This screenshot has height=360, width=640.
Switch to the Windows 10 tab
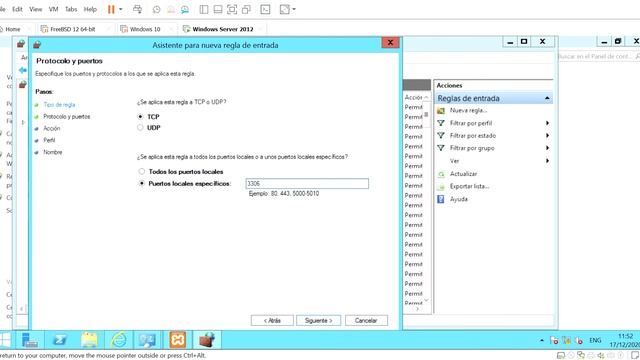pos(145,29)
